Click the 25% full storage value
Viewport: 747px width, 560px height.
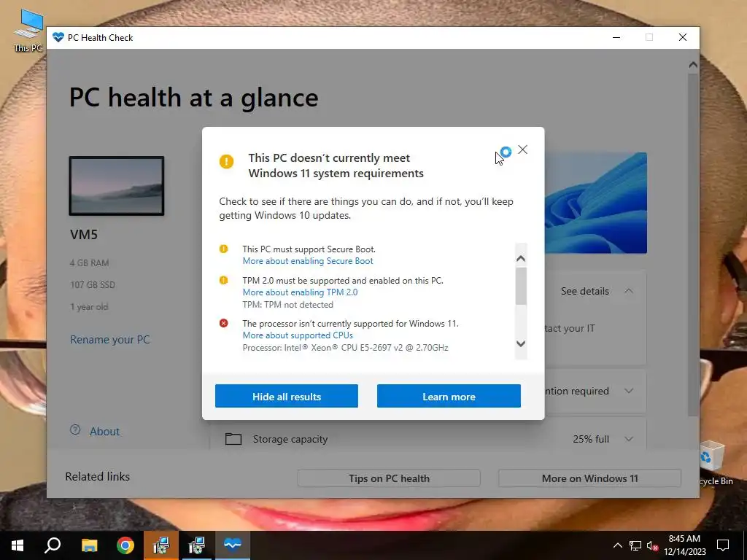point(591,439)
